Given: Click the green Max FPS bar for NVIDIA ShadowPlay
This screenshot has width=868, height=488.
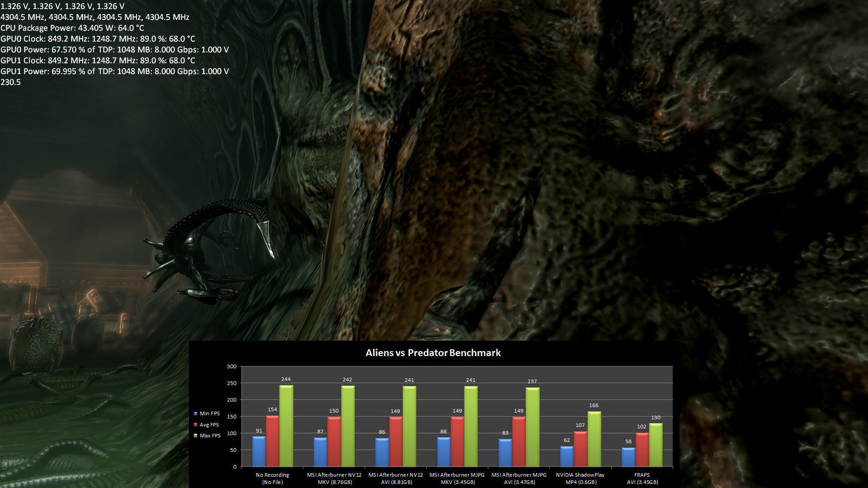Looking at the screenshot, I should [x=594, y=439].
